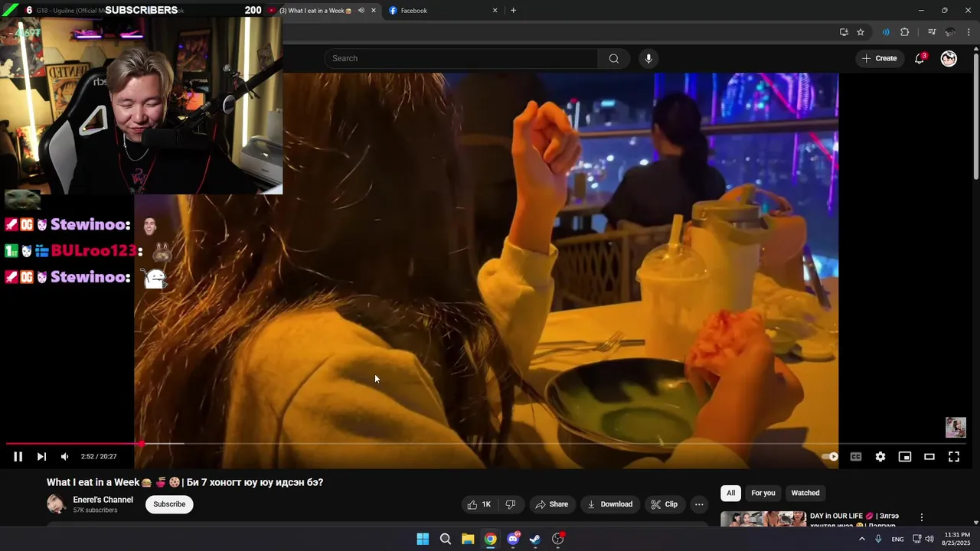Close the What I eat in a Week tab
Image resolution: width=980 pixels, height=551 pixels.
(x=374, y=11)
